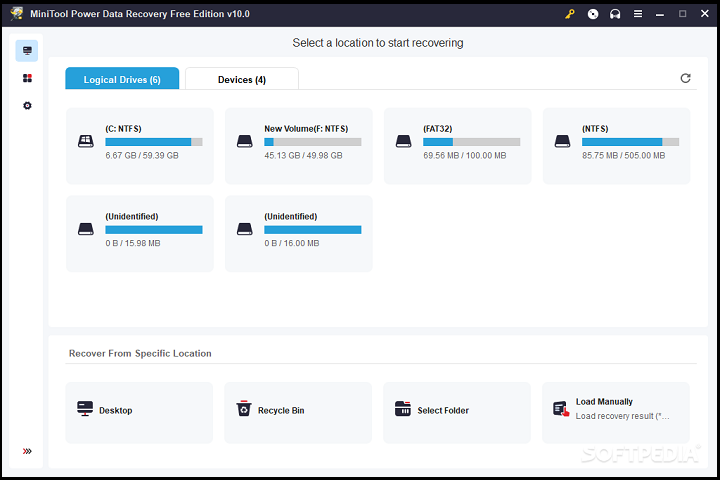This screenshot has width=720, height=480.
Task: Switch to the Devices (4) tab
Action: (242, 79)
